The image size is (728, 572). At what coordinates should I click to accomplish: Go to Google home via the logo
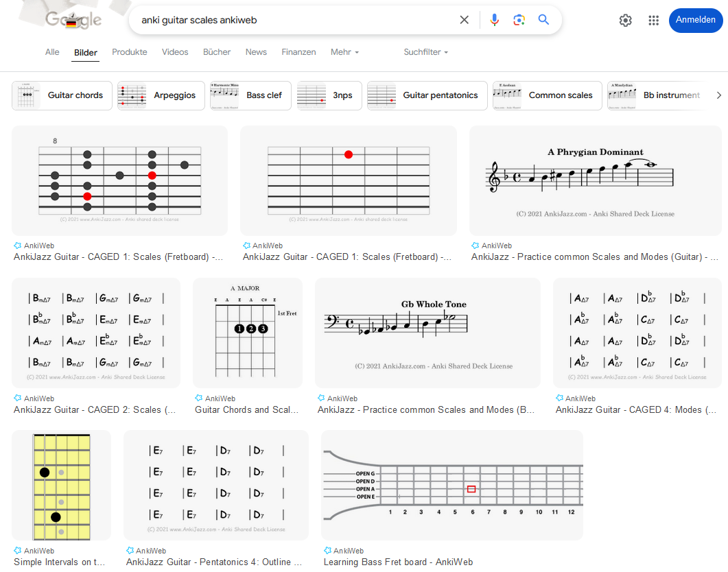click(73, 19)
